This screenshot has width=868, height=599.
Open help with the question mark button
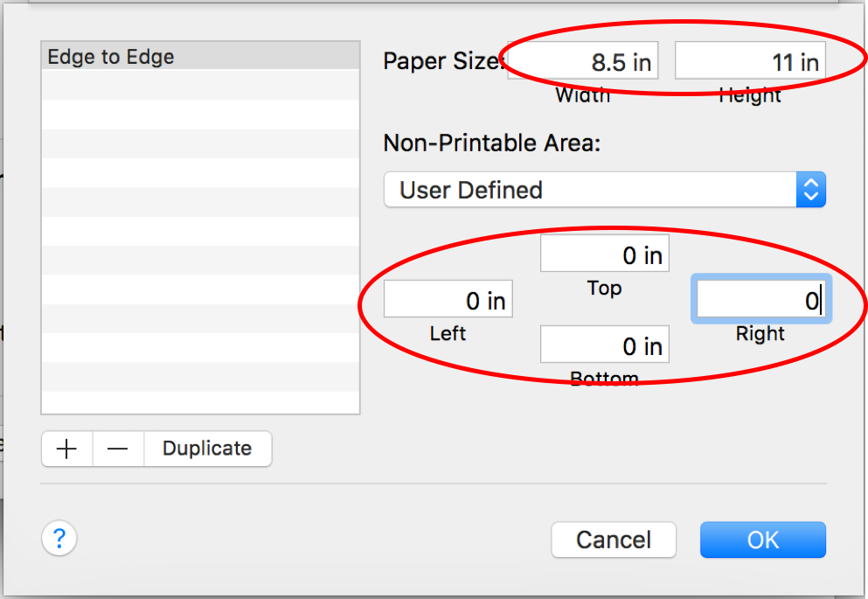pos(59,538)
